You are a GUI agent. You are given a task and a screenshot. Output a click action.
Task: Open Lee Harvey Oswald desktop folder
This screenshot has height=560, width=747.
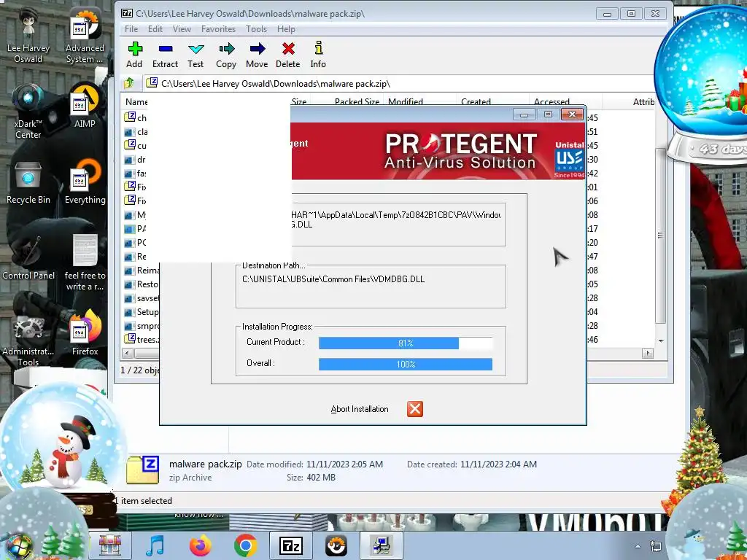click(28, 36)
